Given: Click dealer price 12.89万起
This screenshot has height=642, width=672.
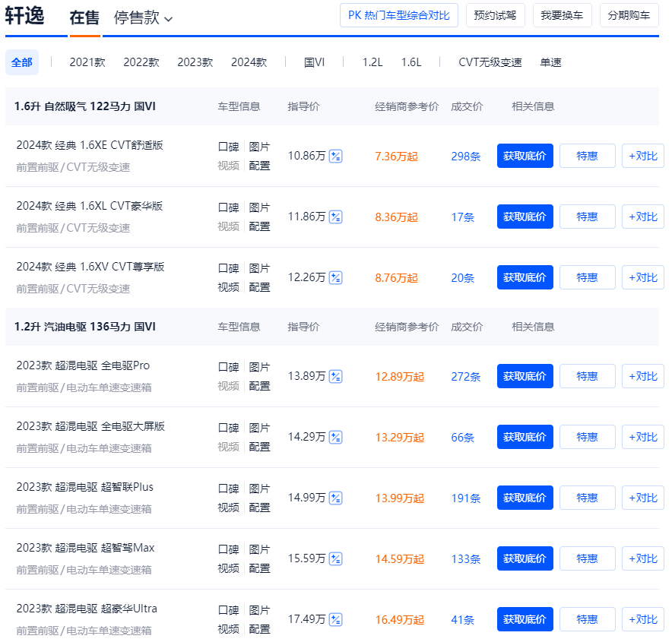Looking at the screenshot, I should click(x=400, y=377).
